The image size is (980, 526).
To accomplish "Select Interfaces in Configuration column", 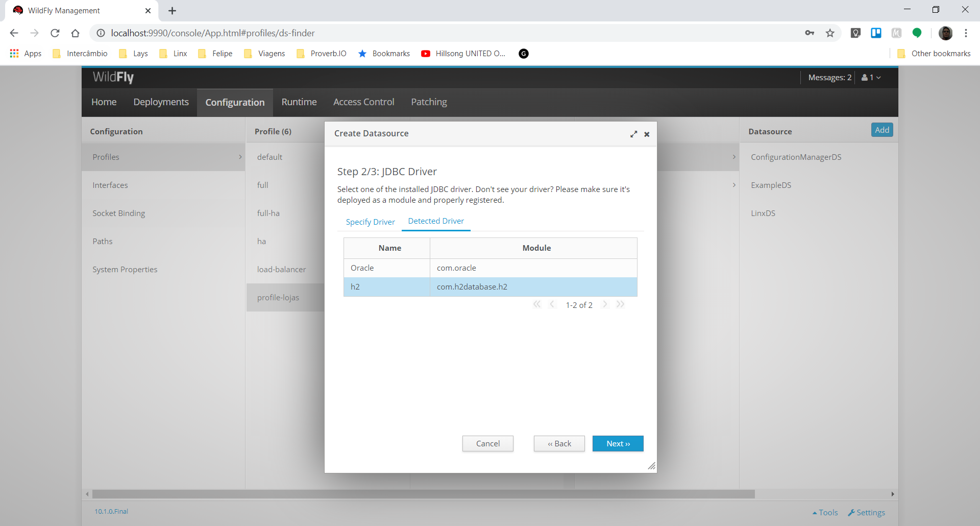I will [x=163, y=185].
